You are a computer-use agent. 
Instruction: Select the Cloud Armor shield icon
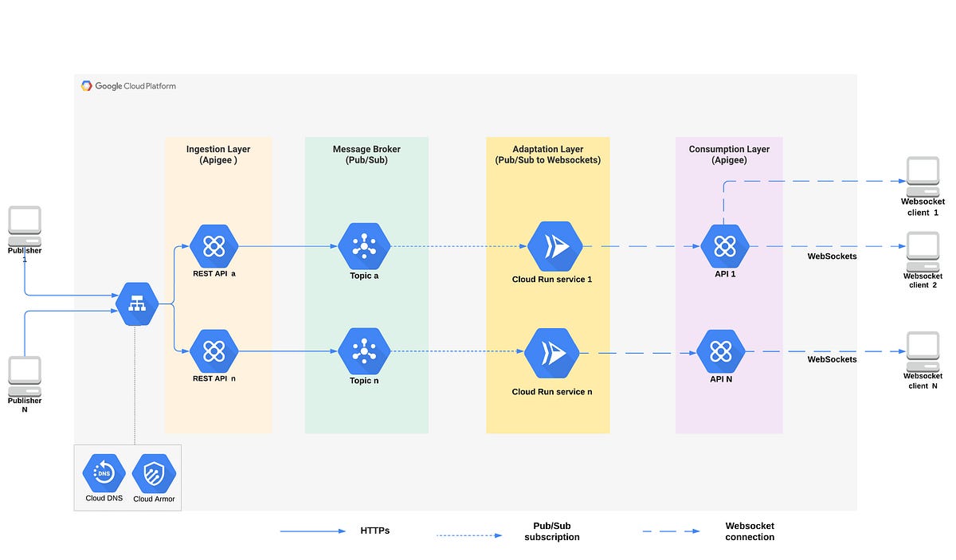[x=153, y=472]
